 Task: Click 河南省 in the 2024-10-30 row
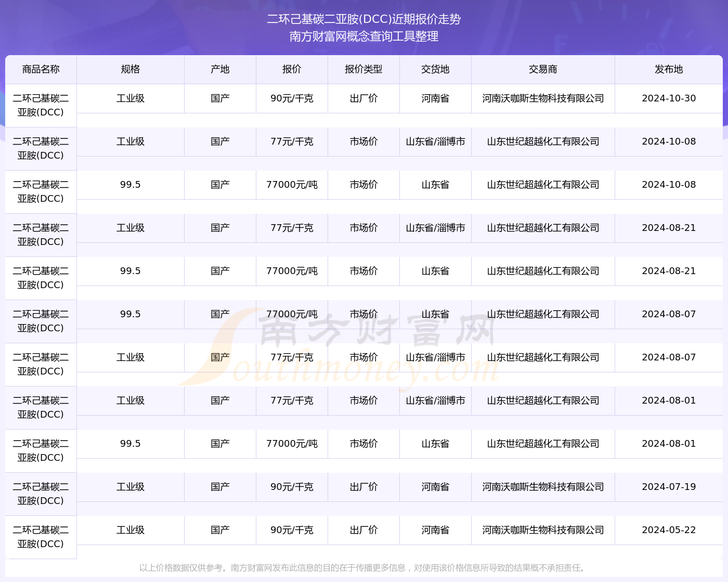435,98
